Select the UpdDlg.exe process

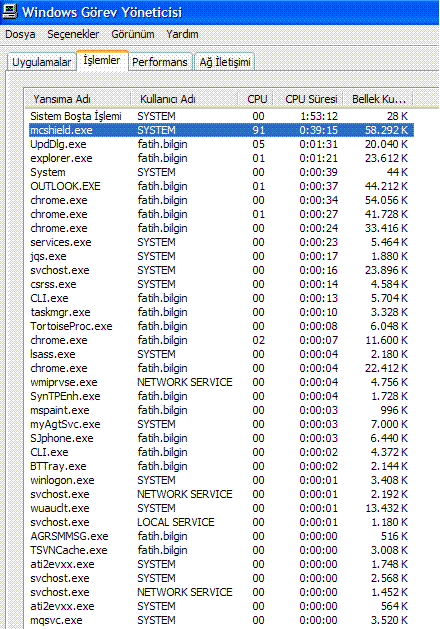221,144
